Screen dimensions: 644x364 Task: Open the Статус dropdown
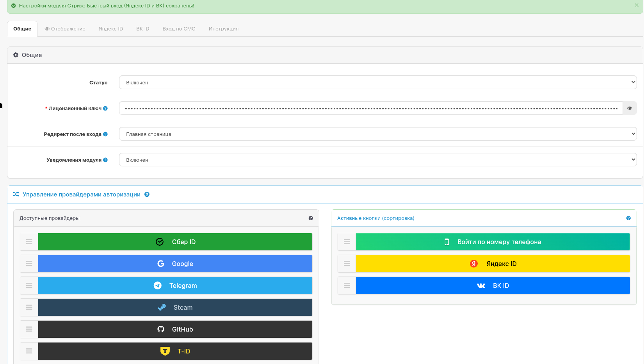pos(377,82)
